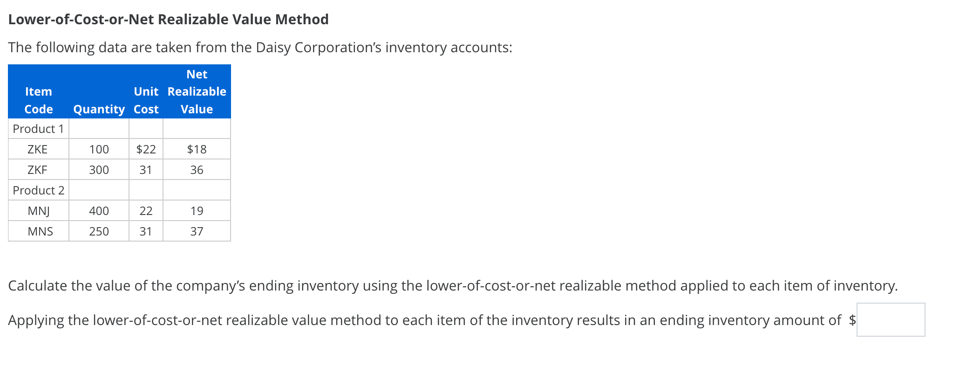980x367 pixels.
Task: Click the calculate instruction paragraph text
Action: tap(452, 286)
